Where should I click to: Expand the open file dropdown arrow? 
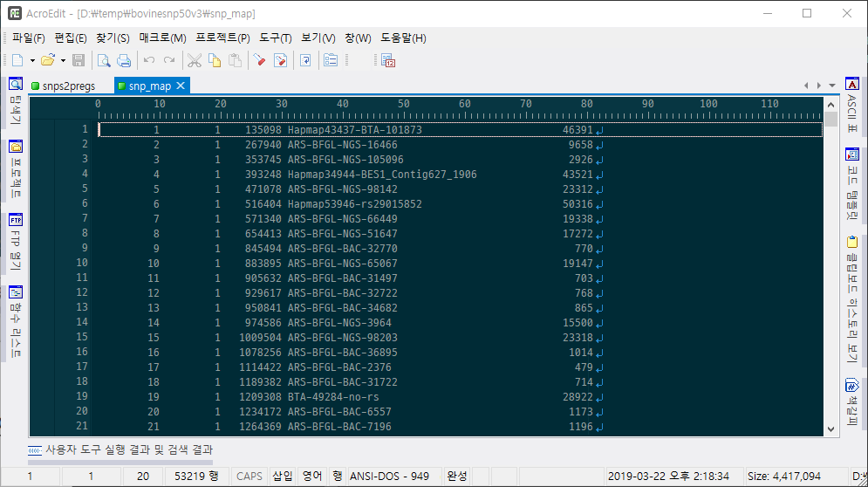pyautogui.click(x=63, y=60)
